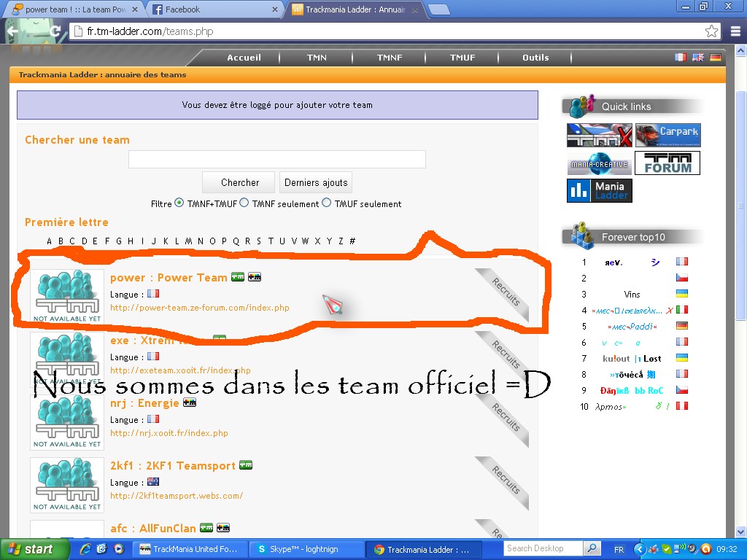Switch to Skype taskbar window
747x560 pixels.
(307, 549)
